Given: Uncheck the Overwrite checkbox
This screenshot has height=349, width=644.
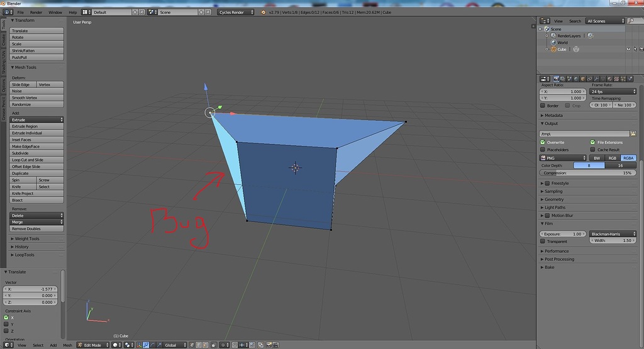Looking at the screenshot, I should [543, 142].
